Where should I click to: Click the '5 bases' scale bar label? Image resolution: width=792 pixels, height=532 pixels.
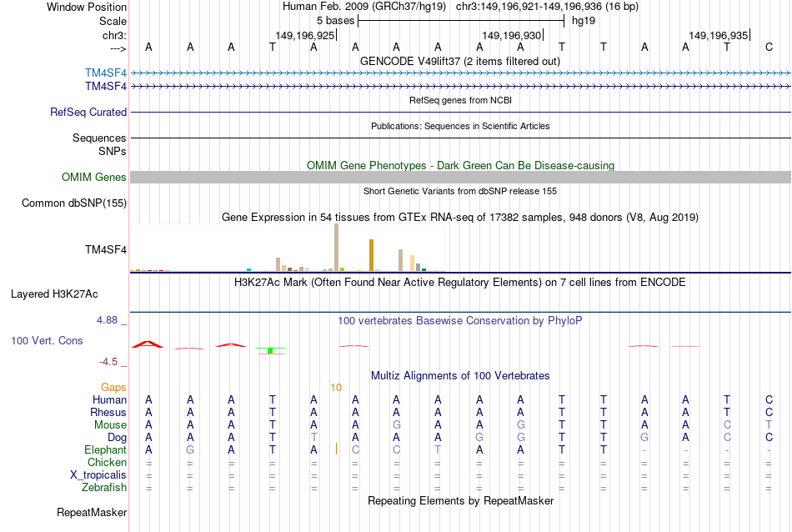pos(335,21)
